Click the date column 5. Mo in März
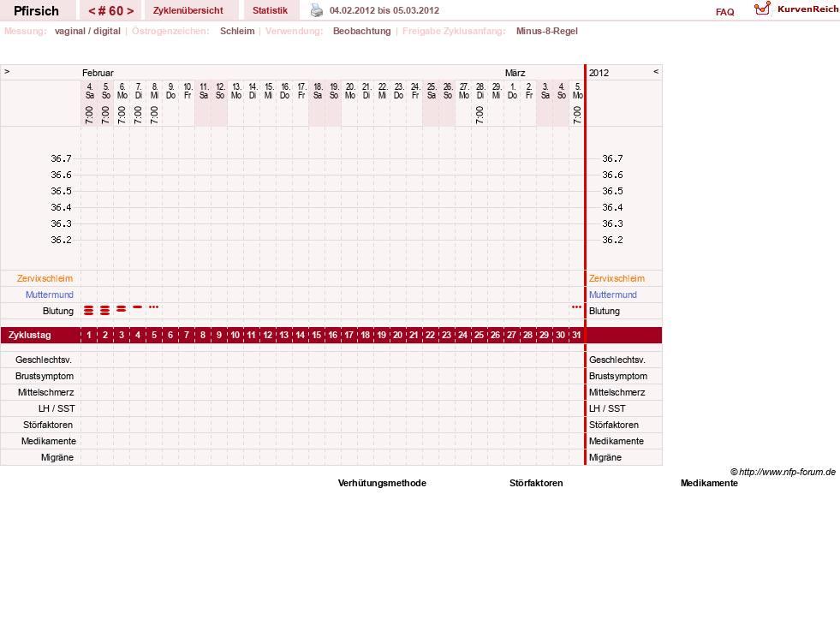 577,91
